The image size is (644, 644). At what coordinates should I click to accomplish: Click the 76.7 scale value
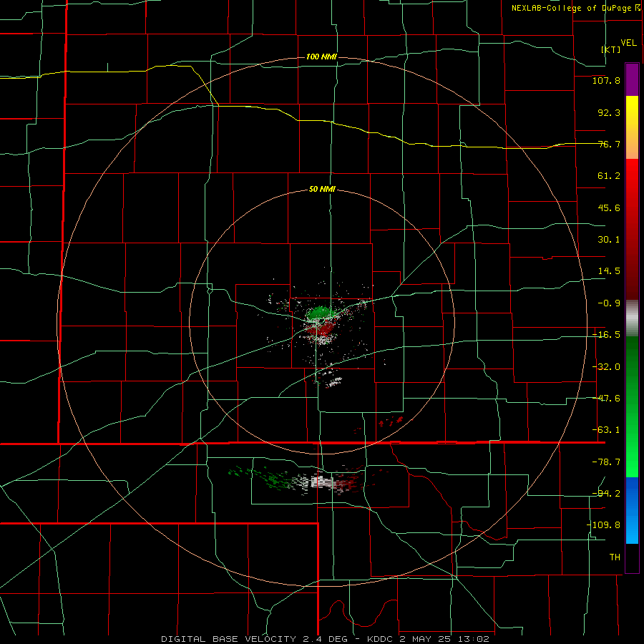click(x=609, y=144)
